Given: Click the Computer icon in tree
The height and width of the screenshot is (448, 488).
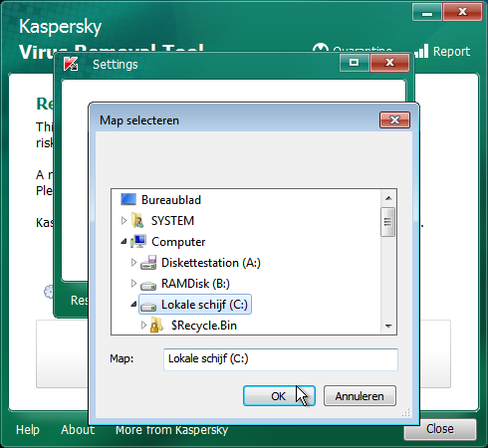Looking at the screenshot, I should pyautogui.click(x=138, y=241).
